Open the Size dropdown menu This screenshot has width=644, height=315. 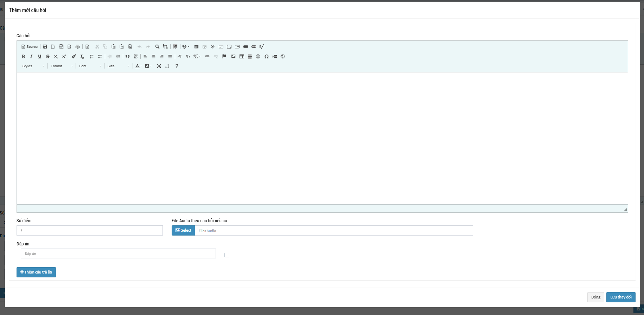119,66
